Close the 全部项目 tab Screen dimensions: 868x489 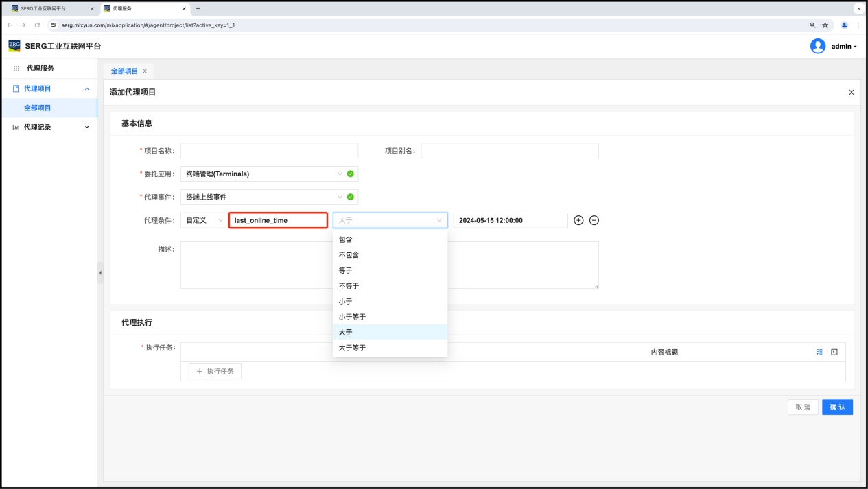(x=145, y=71)
